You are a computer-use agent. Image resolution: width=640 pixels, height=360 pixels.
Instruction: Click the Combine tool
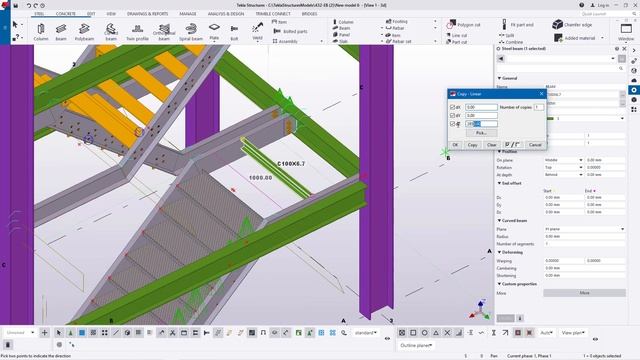coord(511,42)
